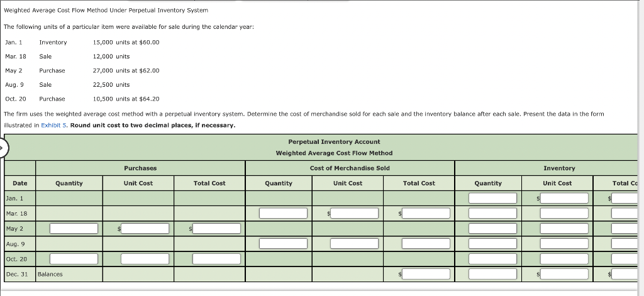The image size is (644, 296).
Task: Select Jan. 1 Inventory Unit Cost field
Action: point(564,199)
